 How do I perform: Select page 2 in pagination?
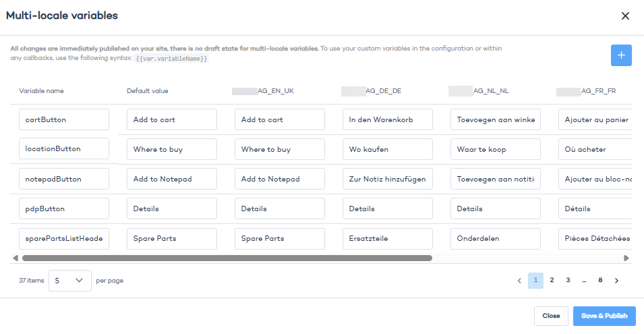552,280
